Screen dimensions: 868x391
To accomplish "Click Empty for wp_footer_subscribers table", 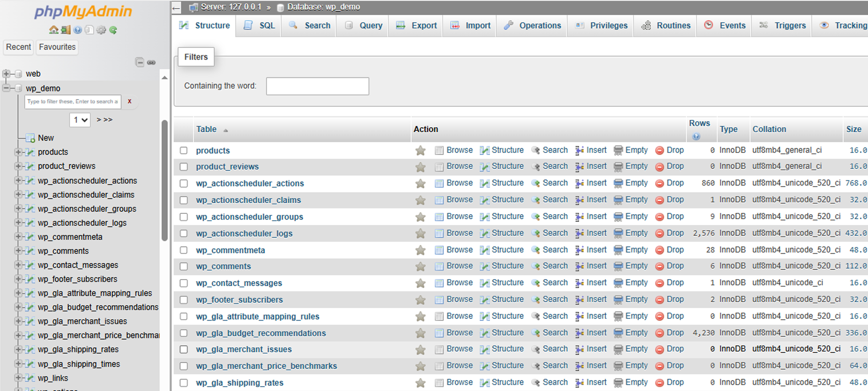I will (x=631, y=300).
